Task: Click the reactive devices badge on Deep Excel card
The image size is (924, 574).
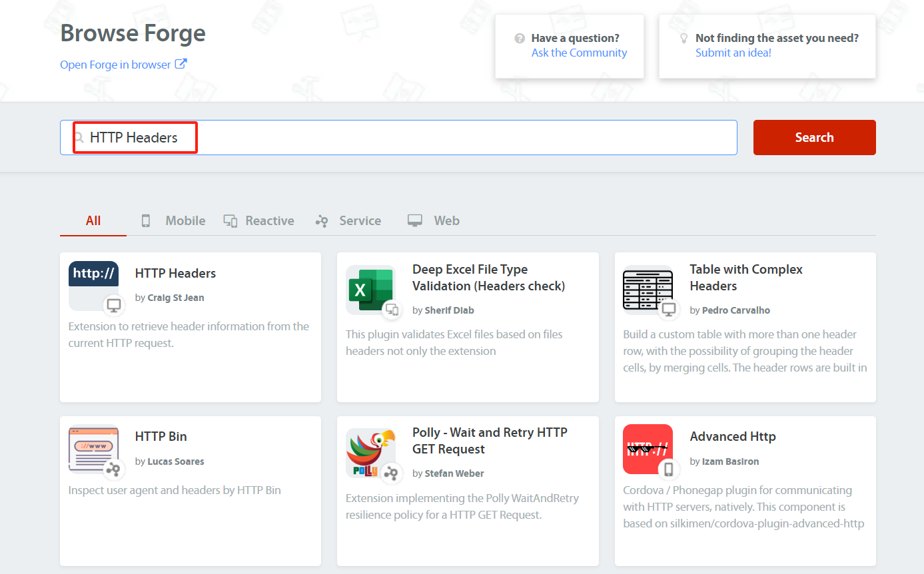Action: (x=392, y=310)
